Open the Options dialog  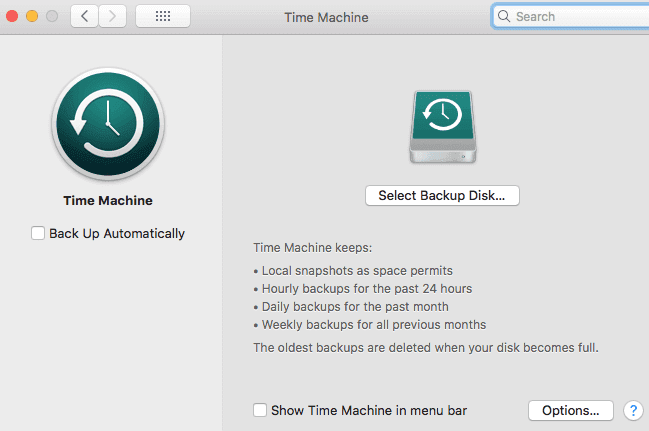(x=570, y=410)
